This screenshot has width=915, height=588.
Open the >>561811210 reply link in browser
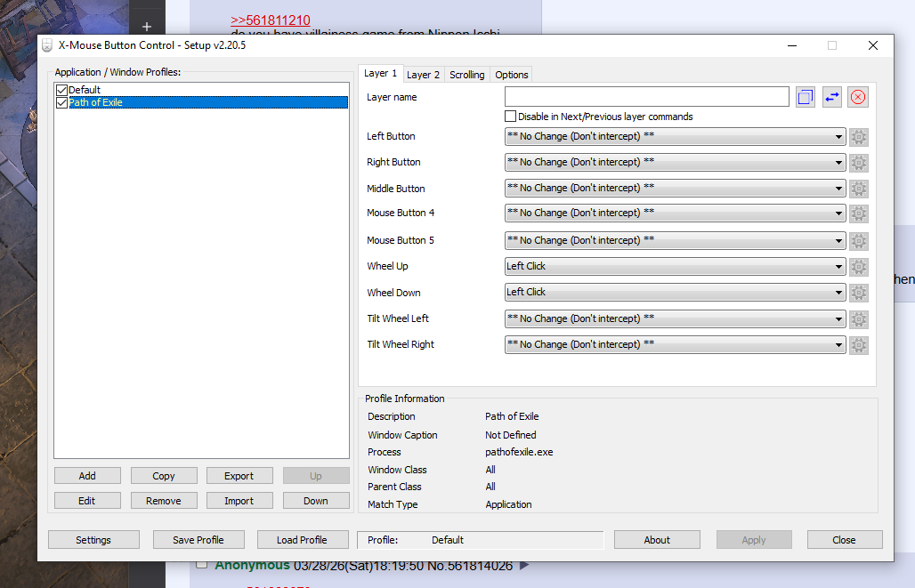tap(271, 20)
